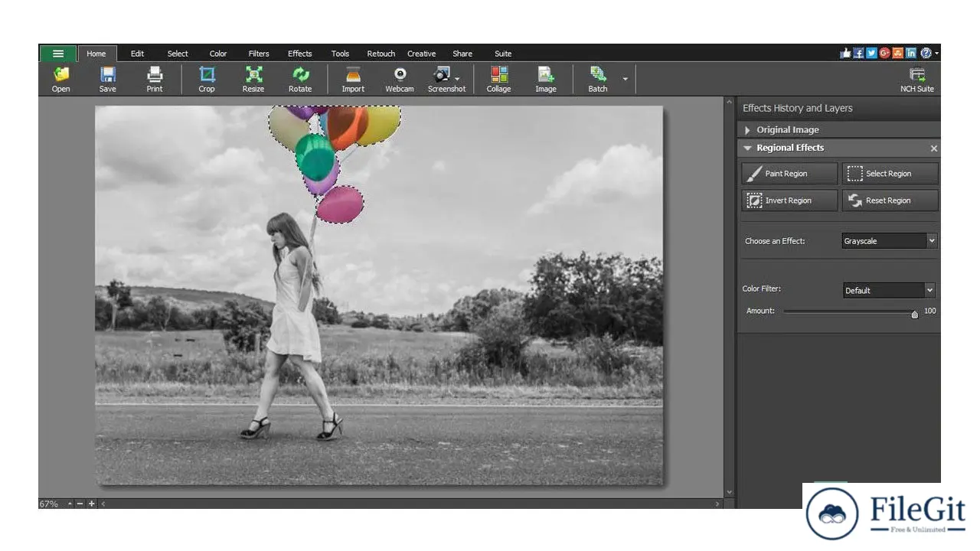980x551 pixels.
Task: Expand the Original Image section
Action: [747, 130]
